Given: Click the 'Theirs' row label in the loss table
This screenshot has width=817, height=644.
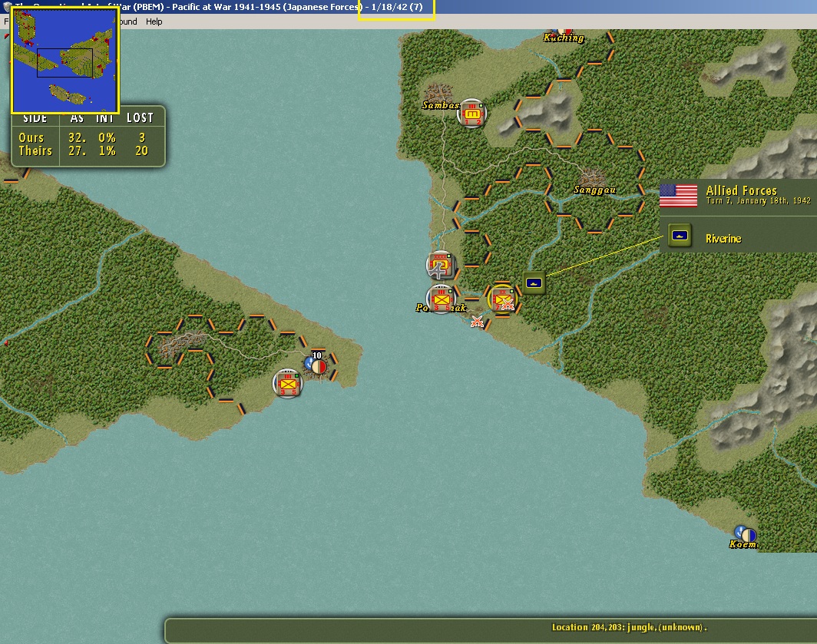Looking at the screenshot, I should pyautogui.click(x=35, y=150).
